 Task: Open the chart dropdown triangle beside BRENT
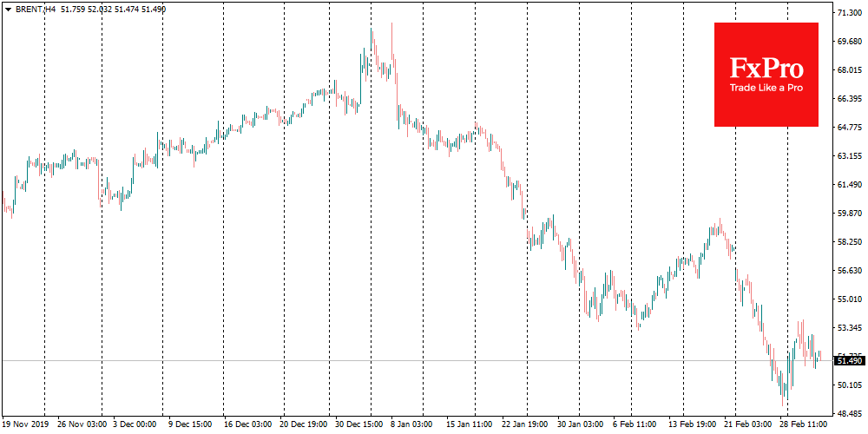(x=8, y=9)
